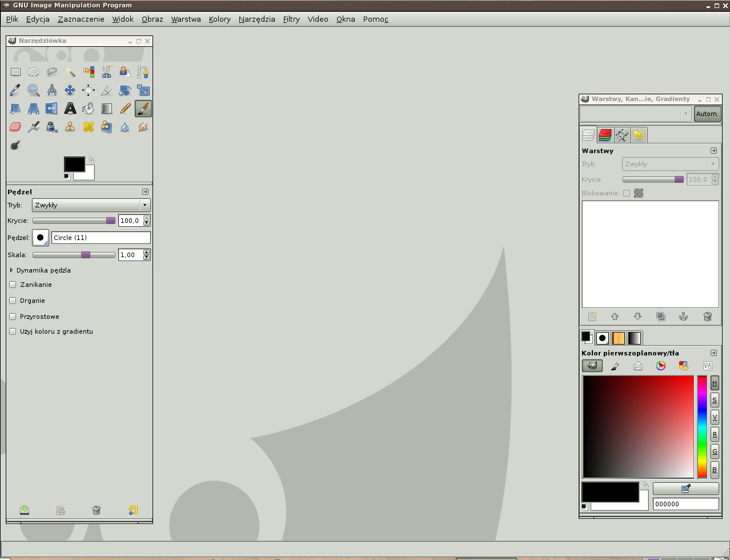730x560 pixels.
Task: Enable the Zanikanie checkbox
Action: click(13, 285)
